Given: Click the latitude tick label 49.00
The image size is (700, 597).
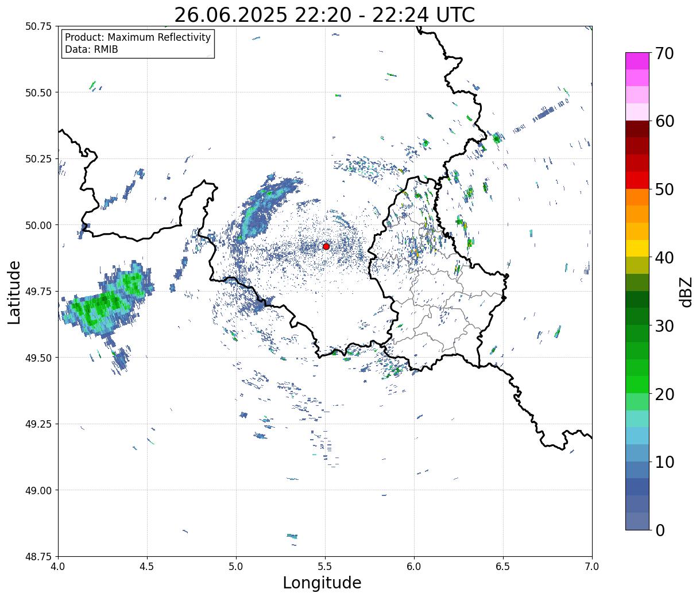Looking at the screenshot, I should (x=38, y=490).
